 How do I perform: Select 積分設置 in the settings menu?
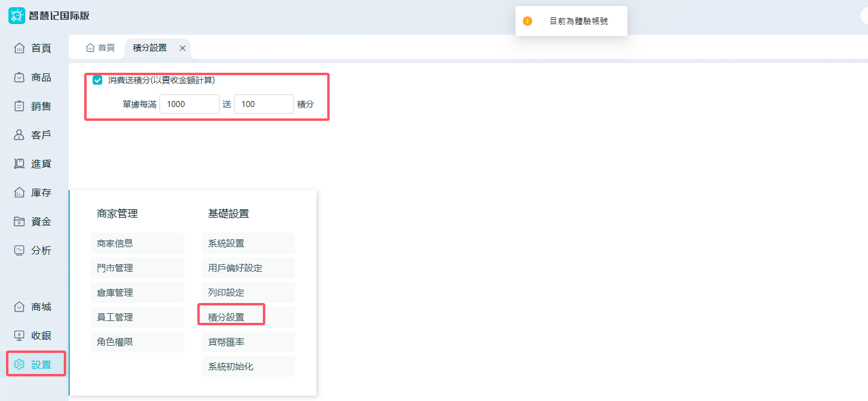226,317
